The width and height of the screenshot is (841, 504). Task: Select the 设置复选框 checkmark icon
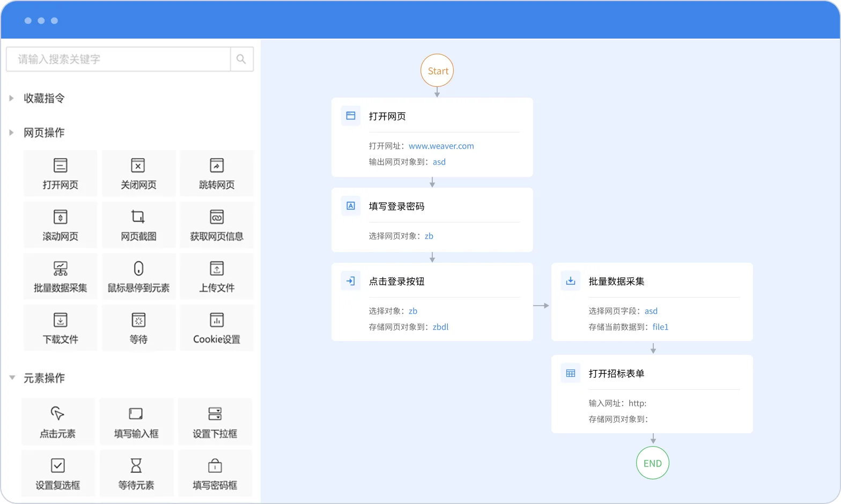(x=57, y=465)
